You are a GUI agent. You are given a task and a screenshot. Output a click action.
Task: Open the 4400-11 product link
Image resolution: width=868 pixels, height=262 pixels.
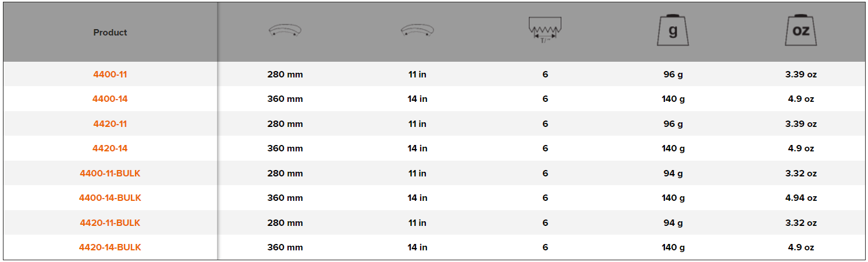coord(110,75)
